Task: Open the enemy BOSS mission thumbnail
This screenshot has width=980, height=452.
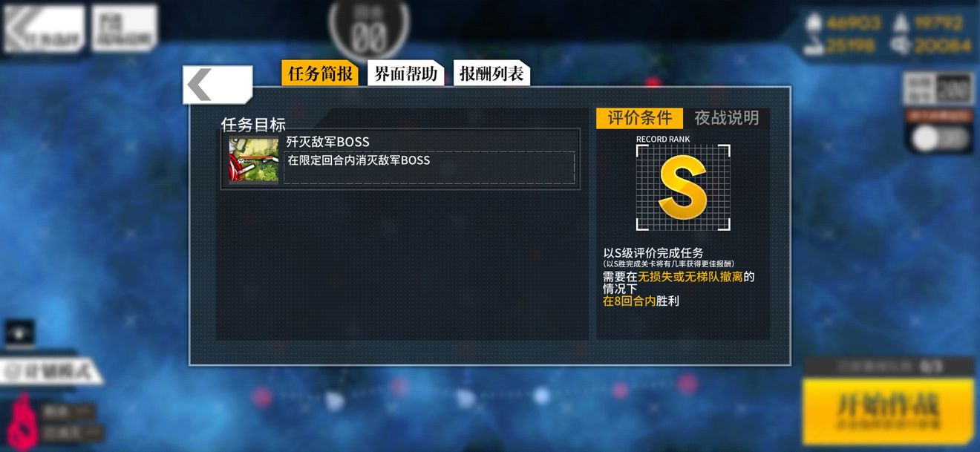Action: coord(254,160)
